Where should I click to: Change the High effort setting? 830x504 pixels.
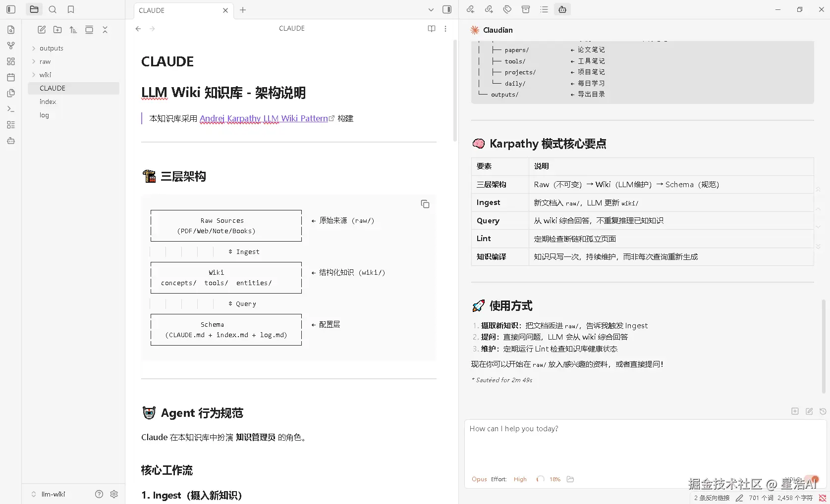(520, 479)
